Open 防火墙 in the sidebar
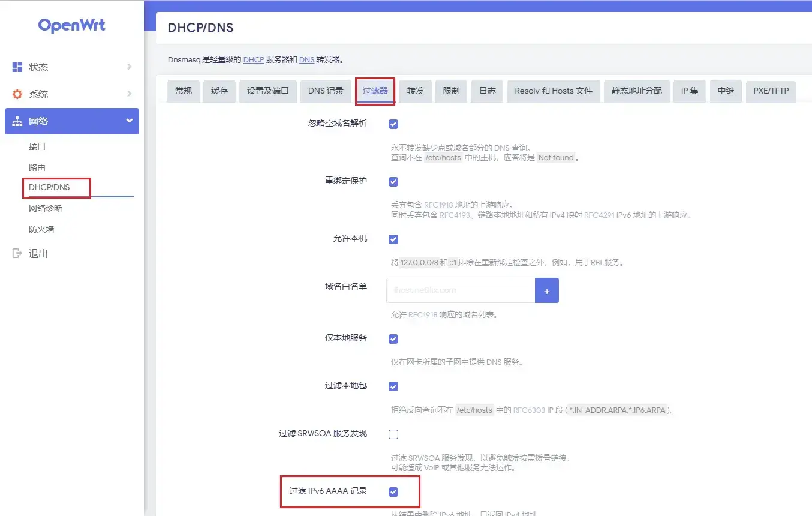The image size is (812, 516). [x=41, y=229]
